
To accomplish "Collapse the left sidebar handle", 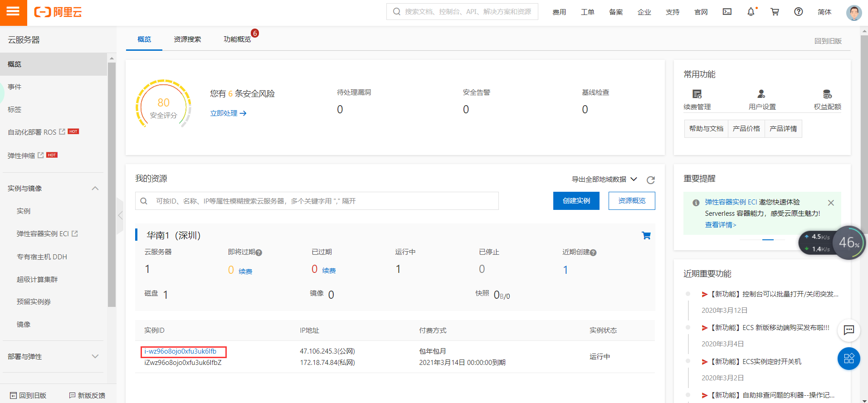I will tap(120, 215).
